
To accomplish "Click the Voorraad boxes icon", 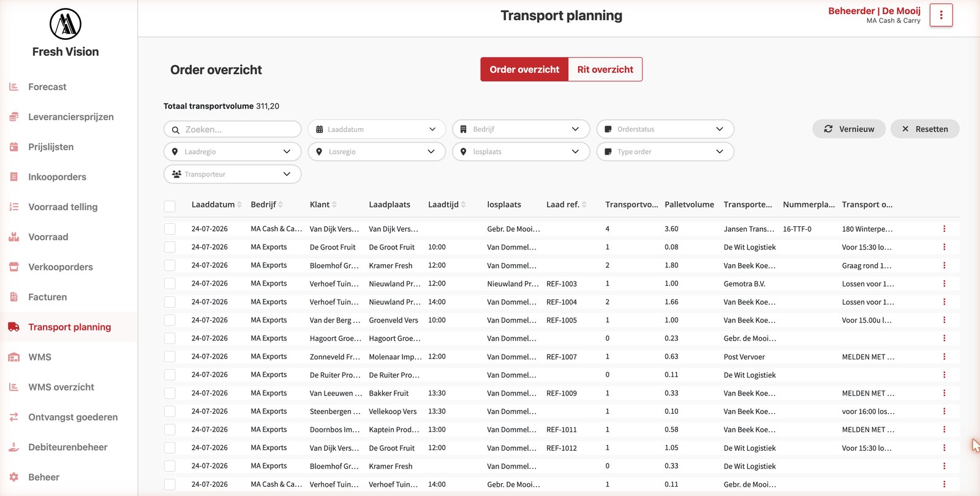I will tap(13, 237).
